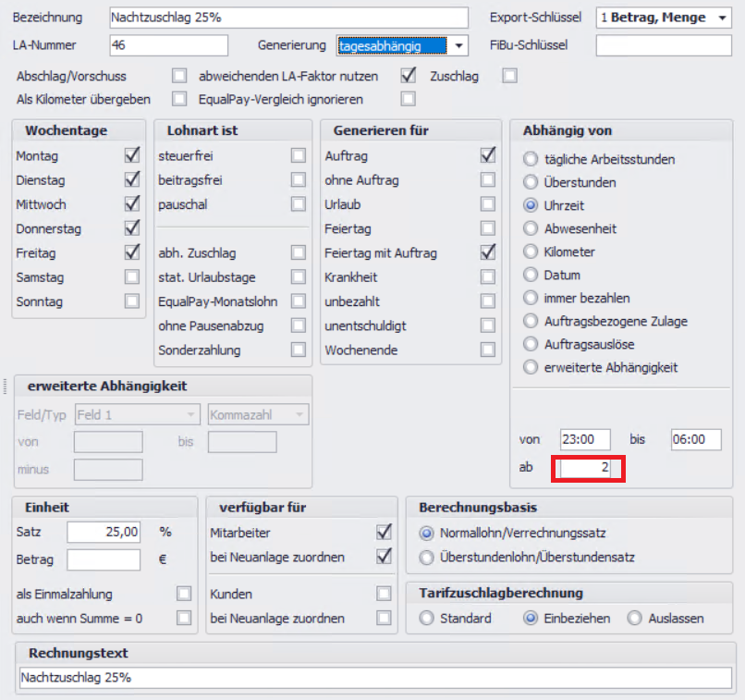Click the Satz percentage field
The width and height of the screenshot is (745, 700).
[x=104, y=533]
